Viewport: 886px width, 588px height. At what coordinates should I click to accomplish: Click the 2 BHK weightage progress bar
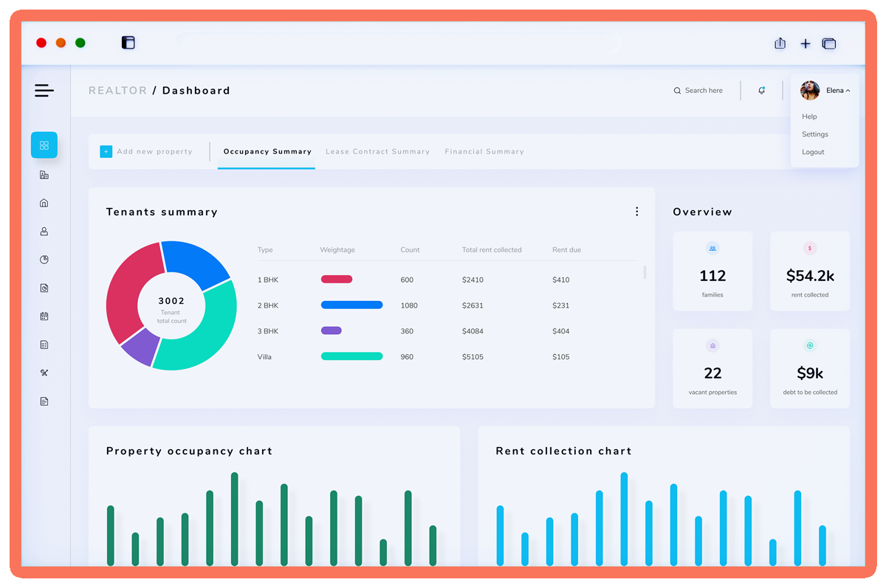pyautogui.click(x=351, y=305)
